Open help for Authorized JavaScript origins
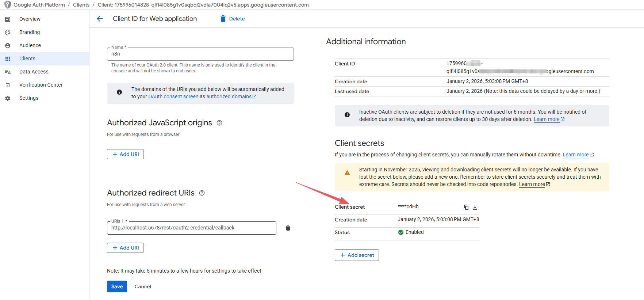 click(x=219, y=123)
